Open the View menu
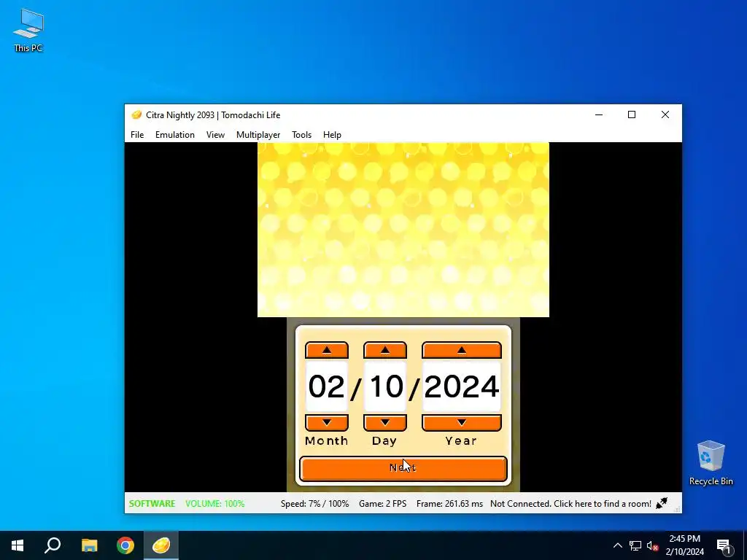Image resolution: width=747 pixels, height=560 pixels. 215,135
